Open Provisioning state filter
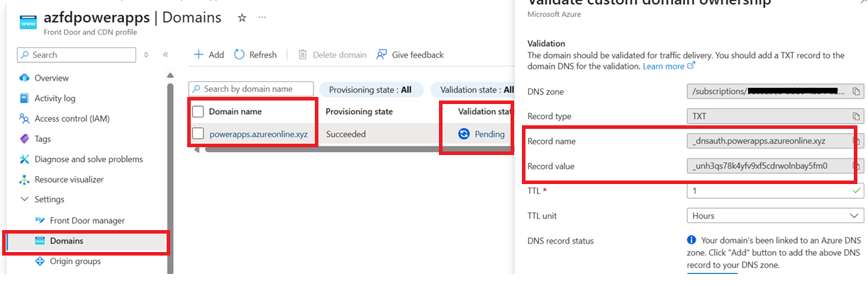The image size is (868, 286). [x=371, y=90]
